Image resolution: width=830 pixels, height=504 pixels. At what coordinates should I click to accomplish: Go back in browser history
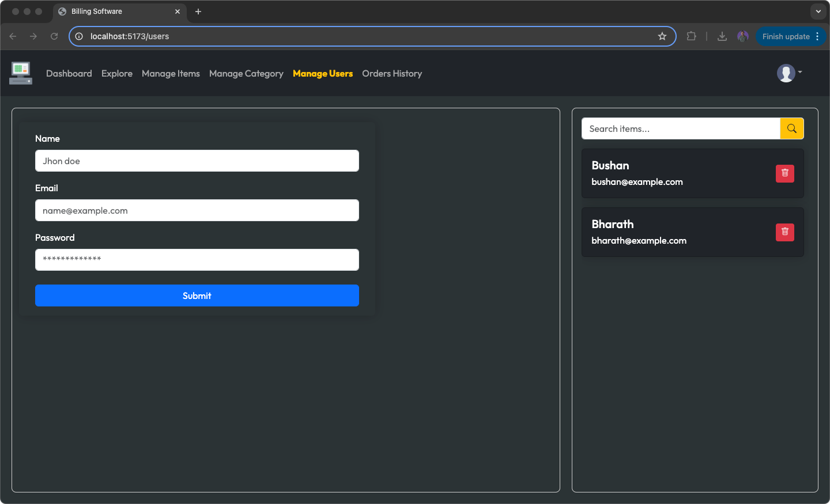pyautogui.click(x=13, y=36)
